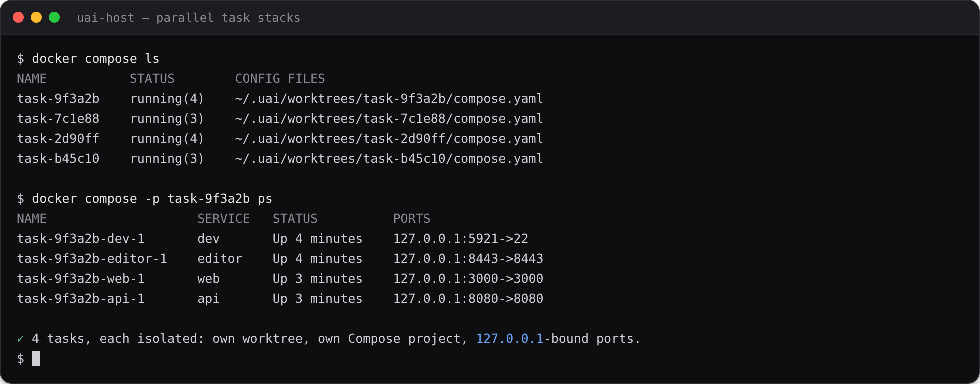
Task: Click 'Up 4 minutes' in the editor row
Action: click(x=318, y=259)
